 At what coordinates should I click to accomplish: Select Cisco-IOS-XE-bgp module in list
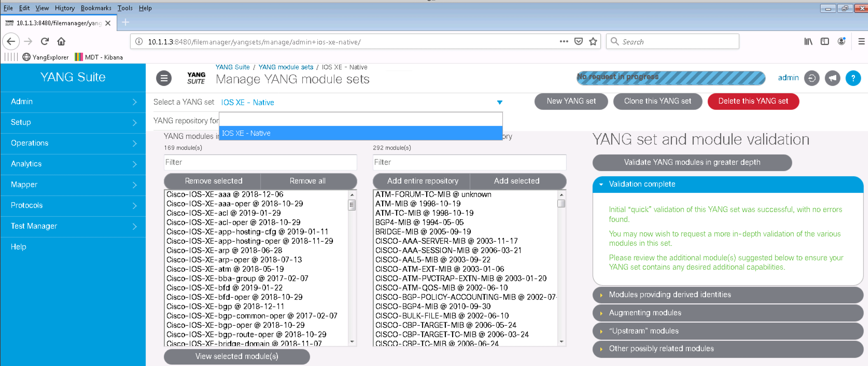point(225,306)
